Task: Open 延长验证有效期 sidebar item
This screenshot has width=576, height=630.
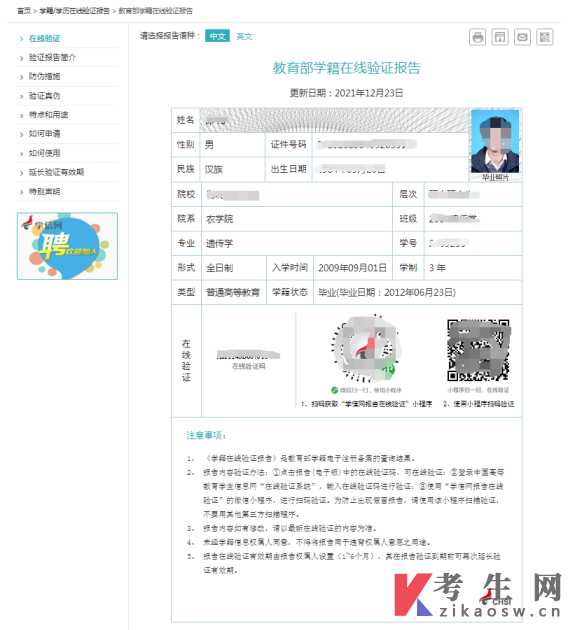Action: tap(56, 172)
